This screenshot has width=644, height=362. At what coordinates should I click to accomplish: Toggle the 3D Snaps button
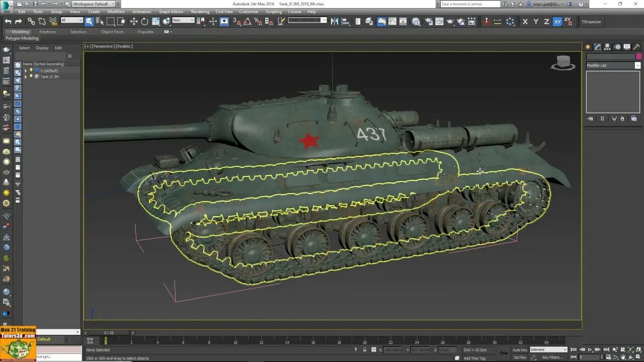point(237,22)
